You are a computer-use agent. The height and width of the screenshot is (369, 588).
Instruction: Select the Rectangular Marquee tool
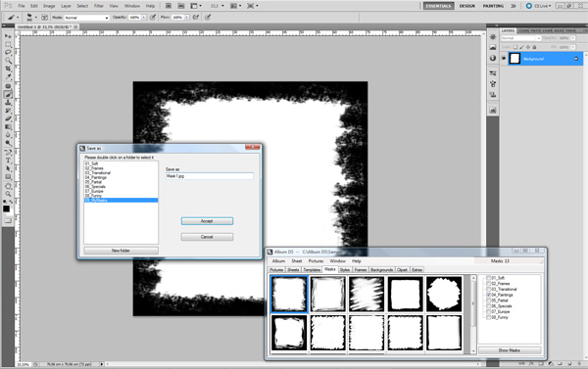click(8, 44)
